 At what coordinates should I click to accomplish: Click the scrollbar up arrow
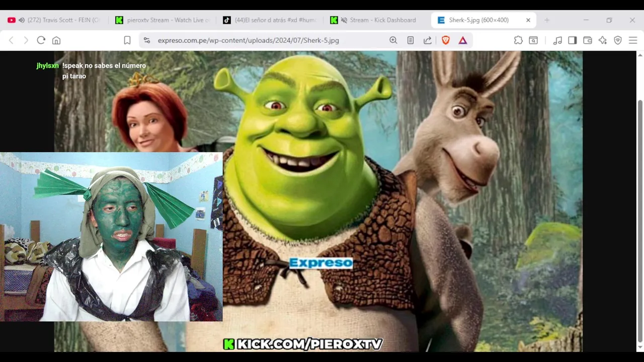640,54
